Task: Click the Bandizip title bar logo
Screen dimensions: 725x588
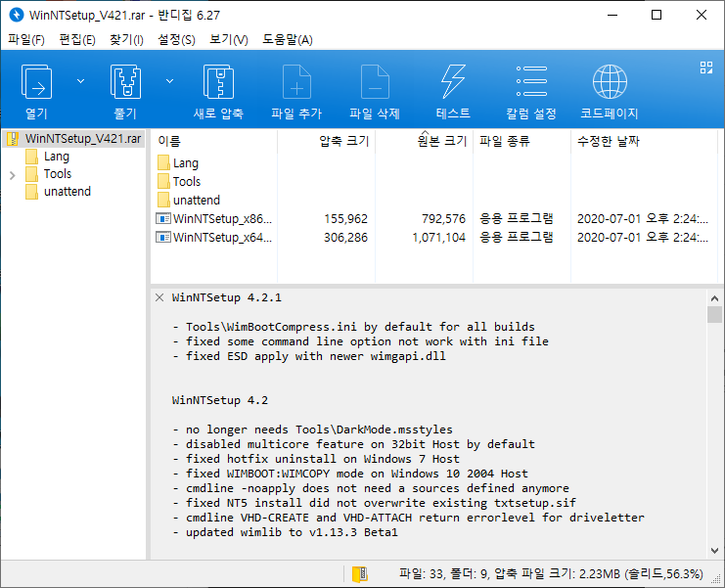Action: pos(17,15)
